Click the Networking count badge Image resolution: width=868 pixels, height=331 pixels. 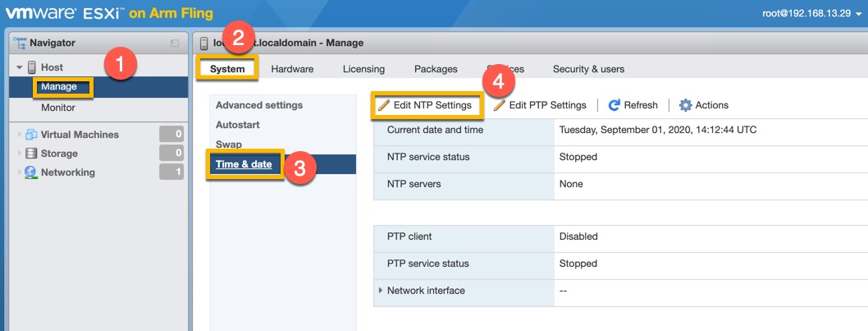point(171,172)
